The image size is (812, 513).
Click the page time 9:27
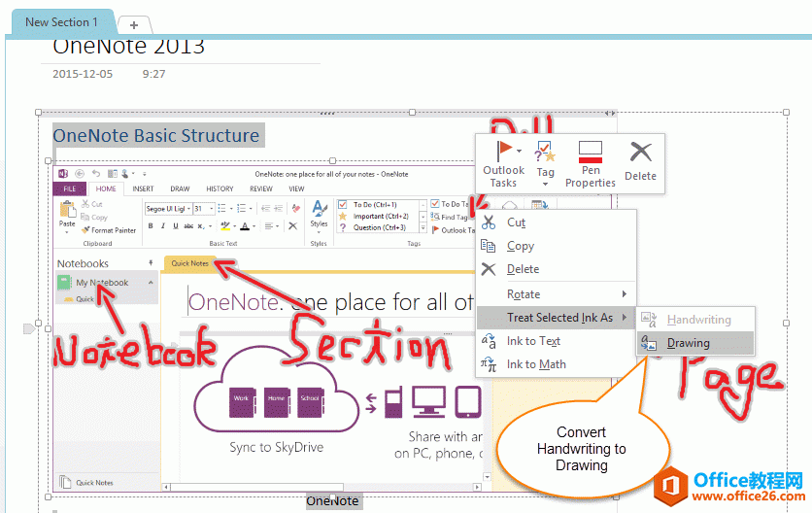point(153,74)
